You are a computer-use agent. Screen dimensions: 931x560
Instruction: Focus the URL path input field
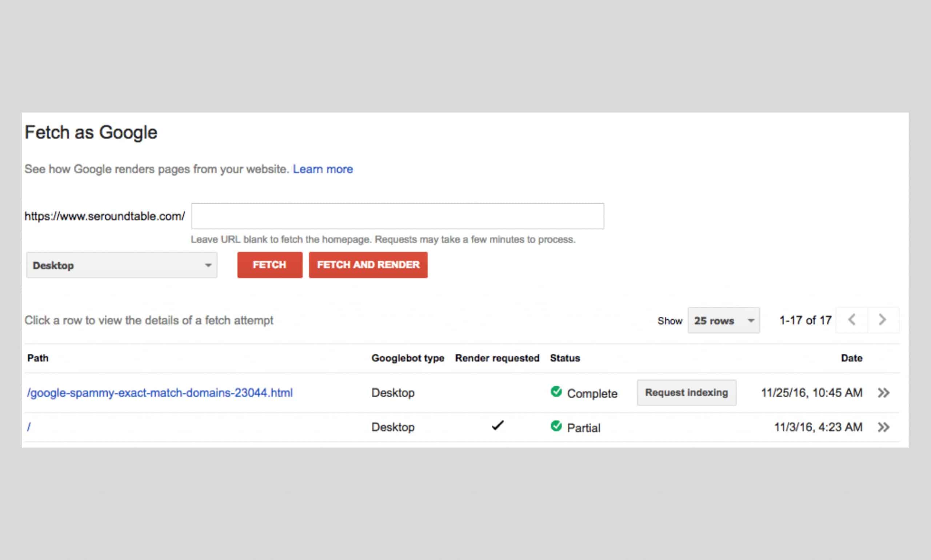coord(397,216)
